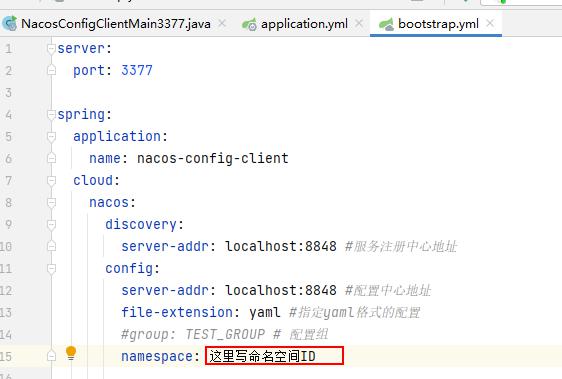The height and width of the screenshot is (379, 562).
Task: Click the name key on line 6
Action: point(105,158)
